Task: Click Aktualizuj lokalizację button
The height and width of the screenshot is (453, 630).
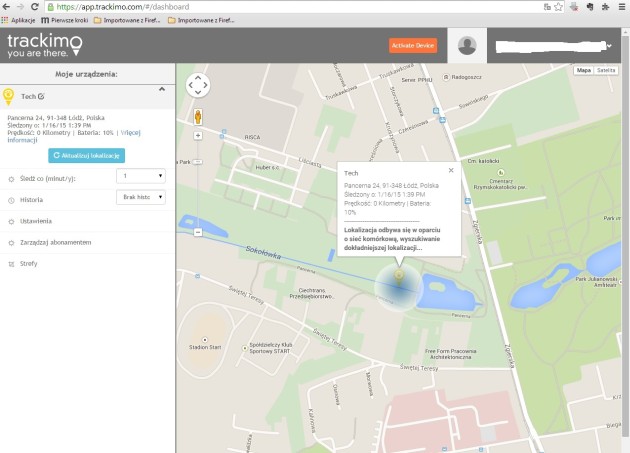Action: (87, 155)
